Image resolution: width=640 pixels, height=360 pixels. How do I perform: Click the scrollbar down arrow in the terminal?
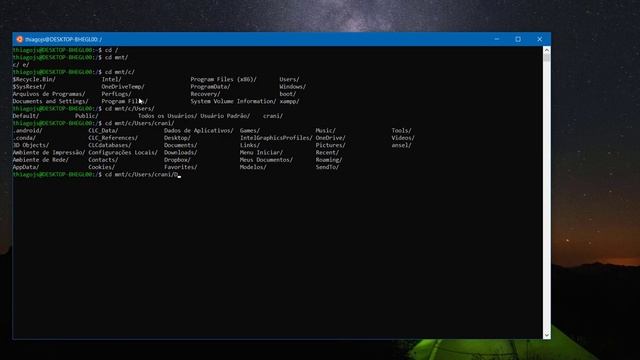[547, 335]
